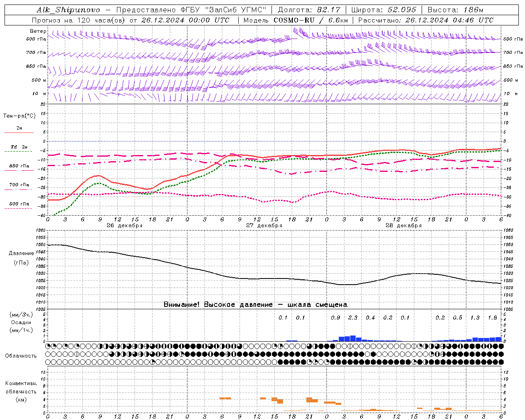This screenshot has width=525, height=420.
Task: Click the tallest blue precipitation bar
Action: point(353,338)
